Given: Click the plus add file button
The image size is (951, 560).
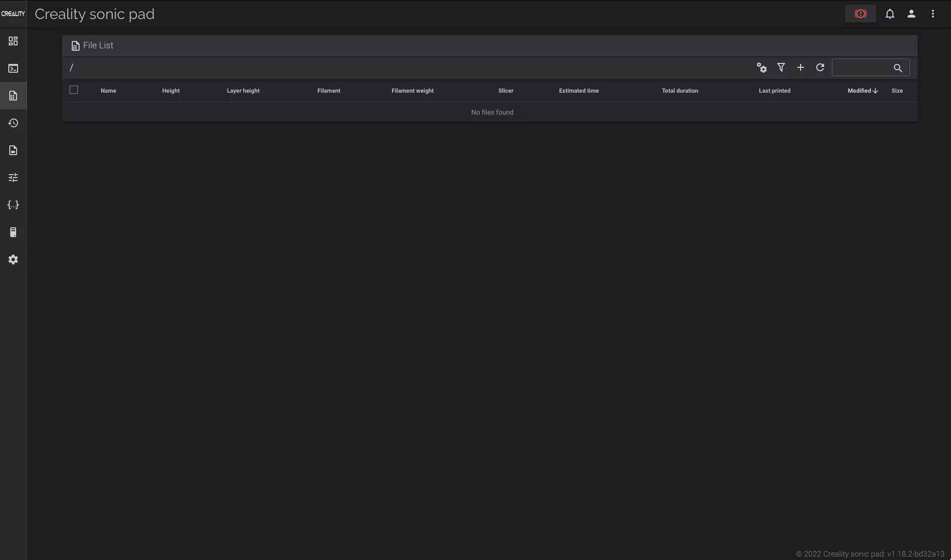Looking at the screenshot, I should [x=801, y=68].
